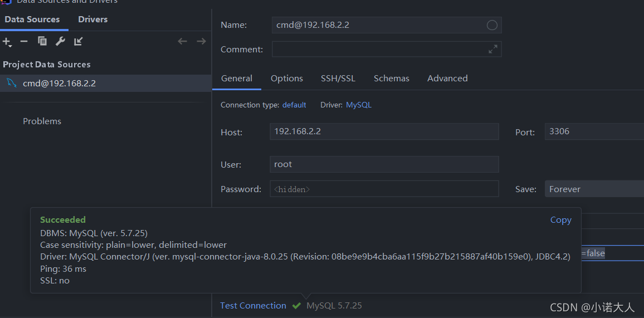Image resolution: width=644 pixels, height=318 pixels.
Task: Click the 'Ping: 36 ms' line
Action: pyautogui.click(x=64, y=269)
